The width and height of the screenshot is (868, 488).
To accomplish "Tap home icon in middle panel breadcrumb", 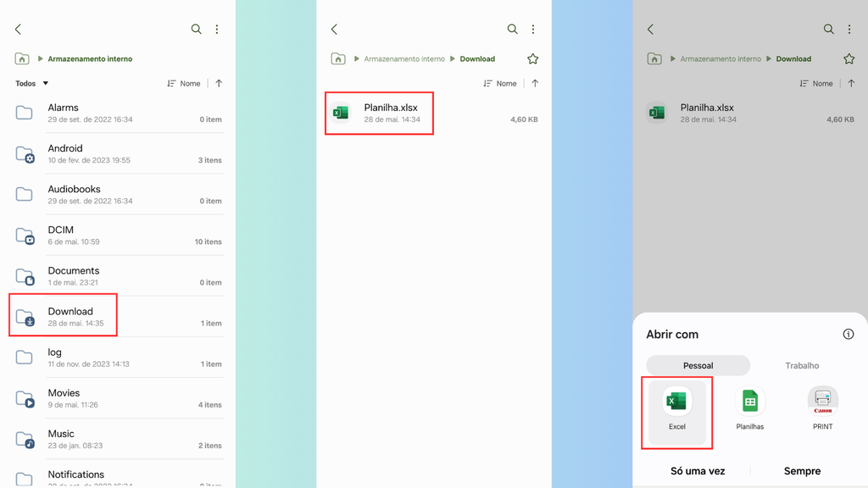I will coord(338,58).
